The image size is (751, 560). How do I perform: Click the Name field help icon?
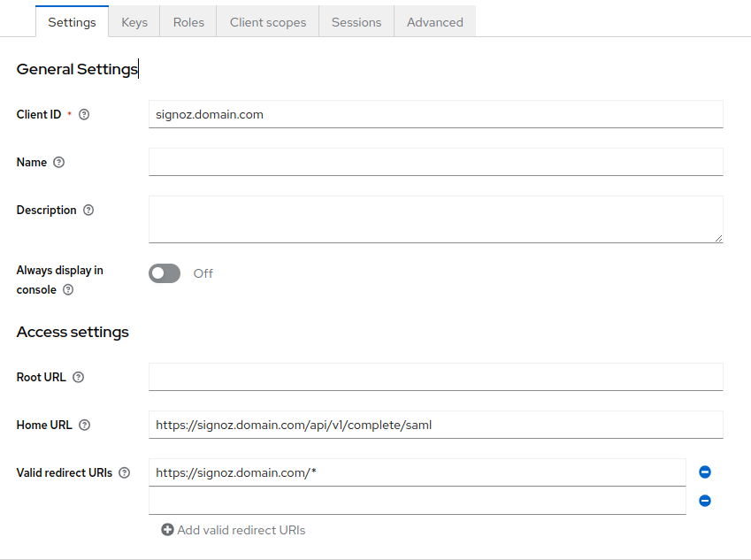pos(59,162)
